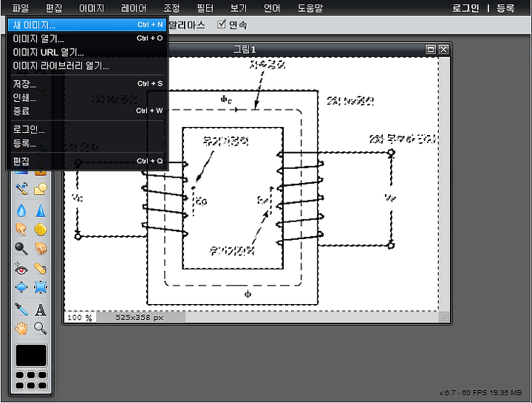This screenshot has width=532, height=403.
Task: Open the 도움말 menu
Action: [x=310, y=8]
